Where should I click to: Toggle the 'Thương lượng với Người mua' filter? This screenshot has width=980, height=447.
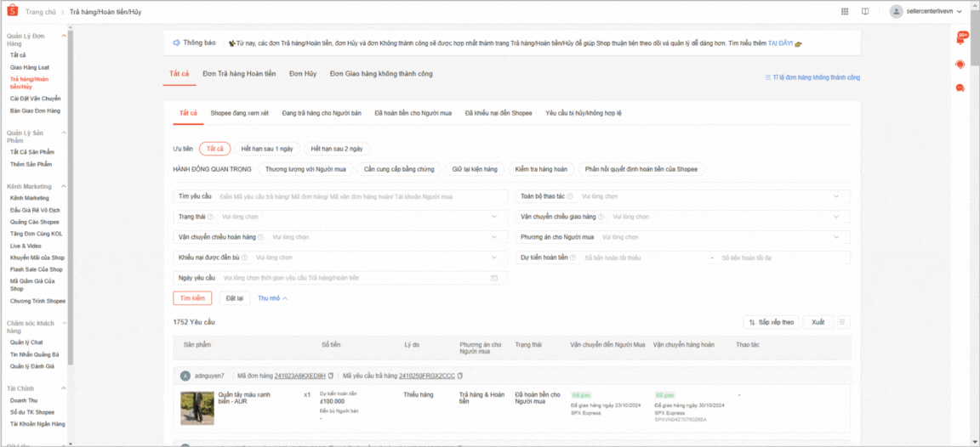pos(305,169)
